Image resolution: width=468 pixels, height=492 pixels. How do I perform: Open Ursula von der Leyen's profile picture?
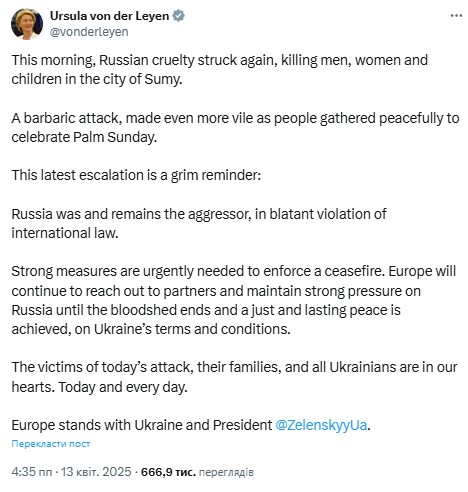(x=27, y=24)
